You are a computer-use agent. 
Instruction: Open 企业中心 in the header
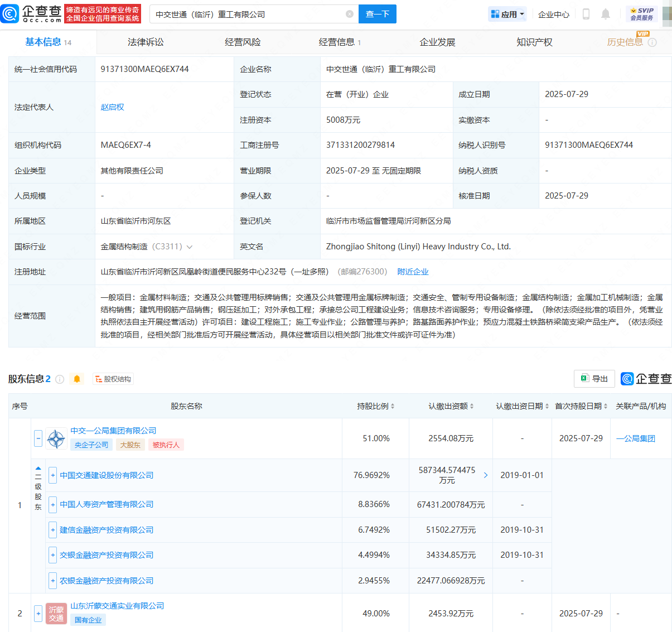(554, 14)
